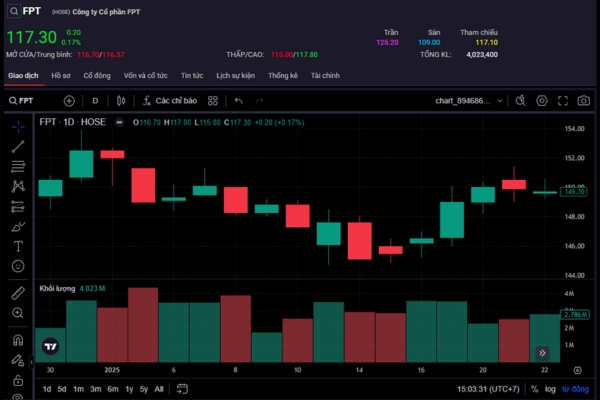Image resolution: width=600 pixels, height=400 pixels.
Task: Take a chart snapshot with camera icon
Action: [x=584, y=101]
